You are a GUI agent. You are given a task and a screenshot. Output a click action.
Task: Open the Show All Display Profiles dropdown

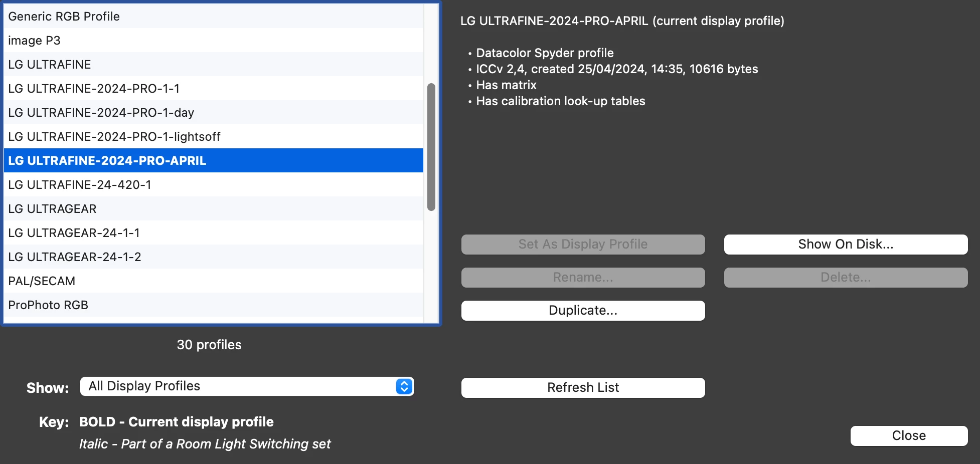247,386
